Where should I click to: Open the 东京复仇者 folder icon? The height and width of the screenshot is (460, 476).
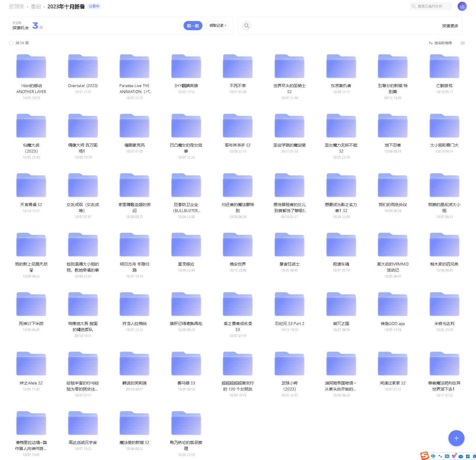click(x=341, y=66)
